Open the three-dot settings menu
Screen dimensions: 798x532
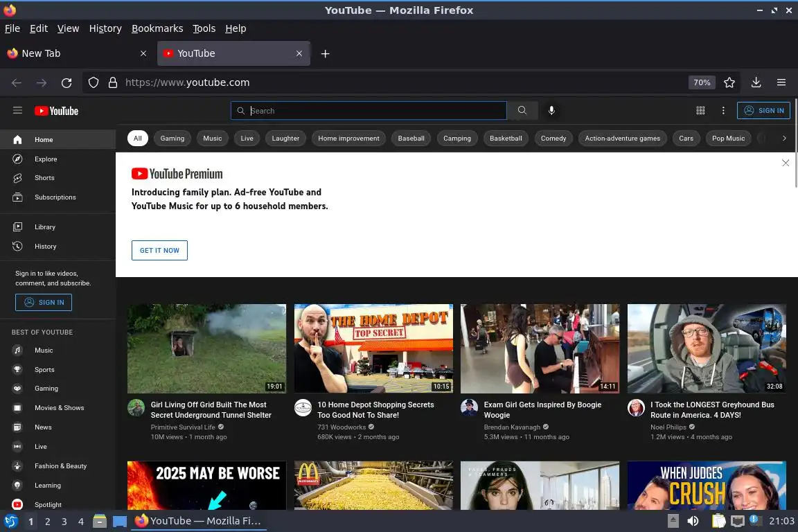[723, 110]
